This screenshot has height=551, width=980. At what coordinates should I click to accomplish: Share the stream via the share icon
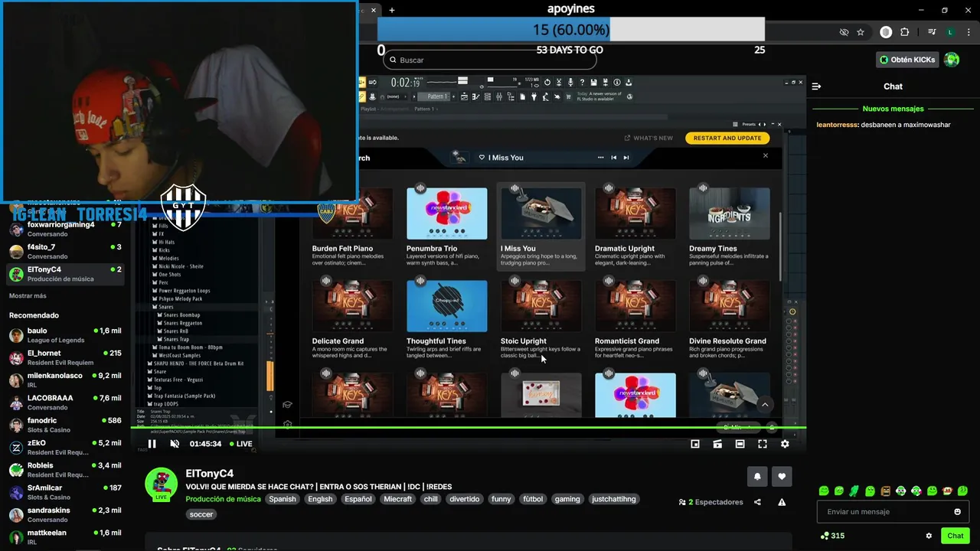[757, 502]
